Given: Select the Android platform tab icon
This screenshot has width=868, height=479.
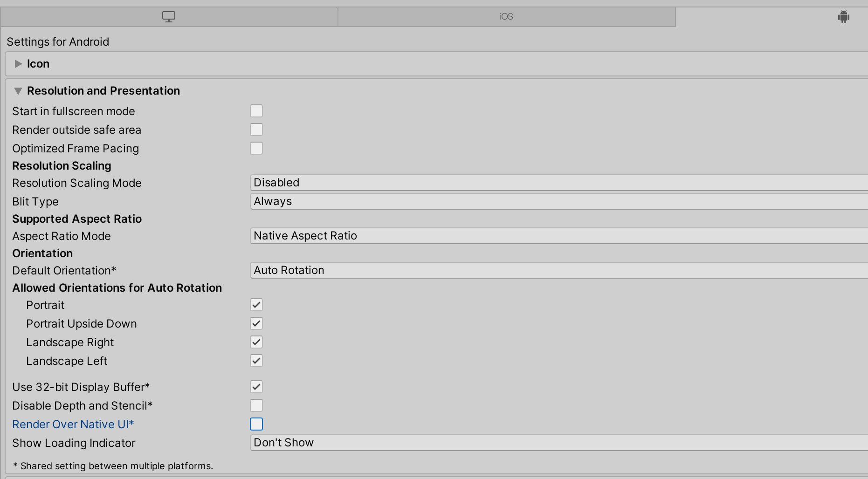Looking at the screenshot, I should point(843,17).
